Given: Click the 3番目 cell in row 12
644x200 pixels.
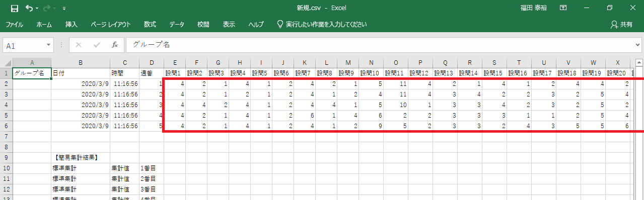Looking at the screenshot, I should 152,189.
